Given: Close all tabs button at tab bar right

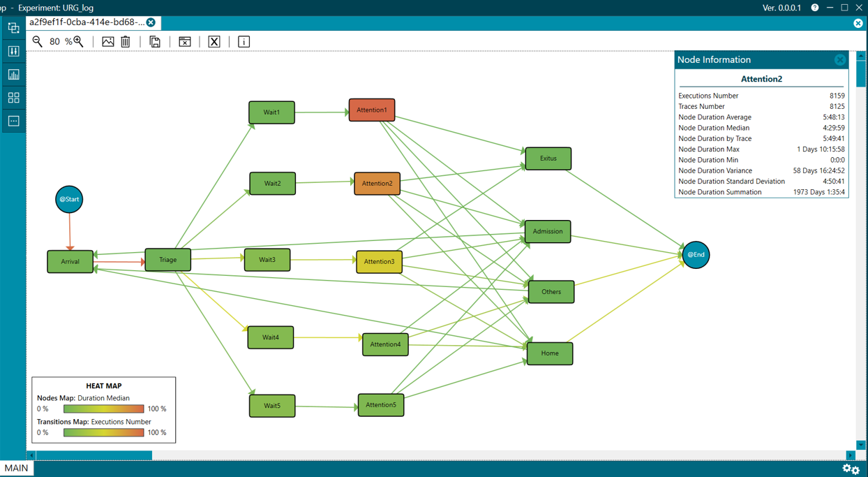Looking at the screenshot, I should point(858,23).
